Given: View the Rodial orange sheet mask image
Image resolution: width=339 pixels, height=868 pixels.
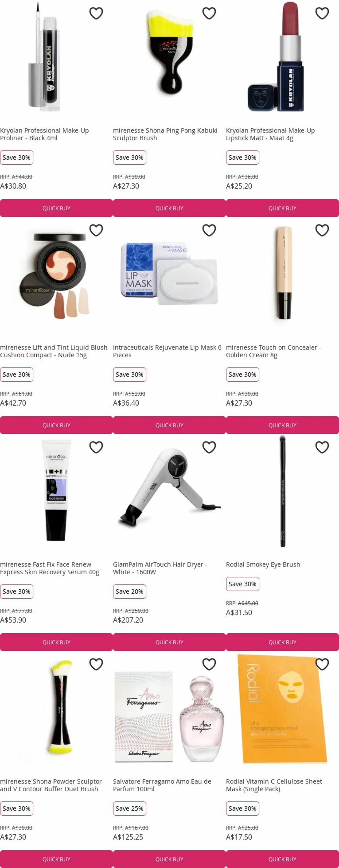Looking at the screenshot, I should pos(282,709).
